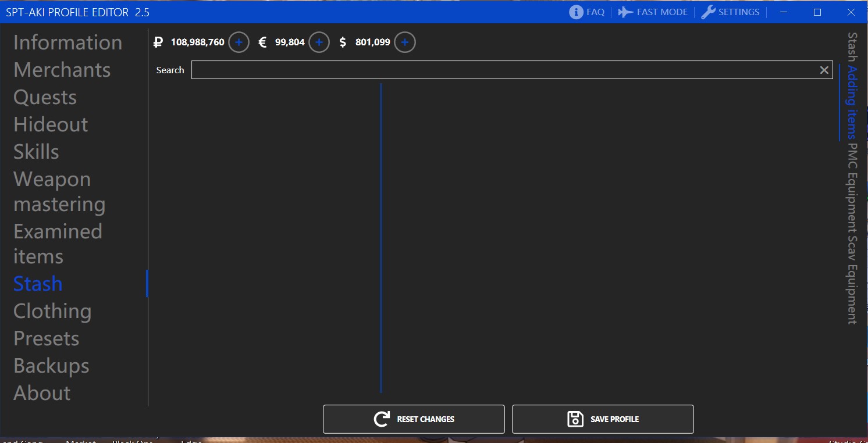Open the Hideout section

[51, 124]
